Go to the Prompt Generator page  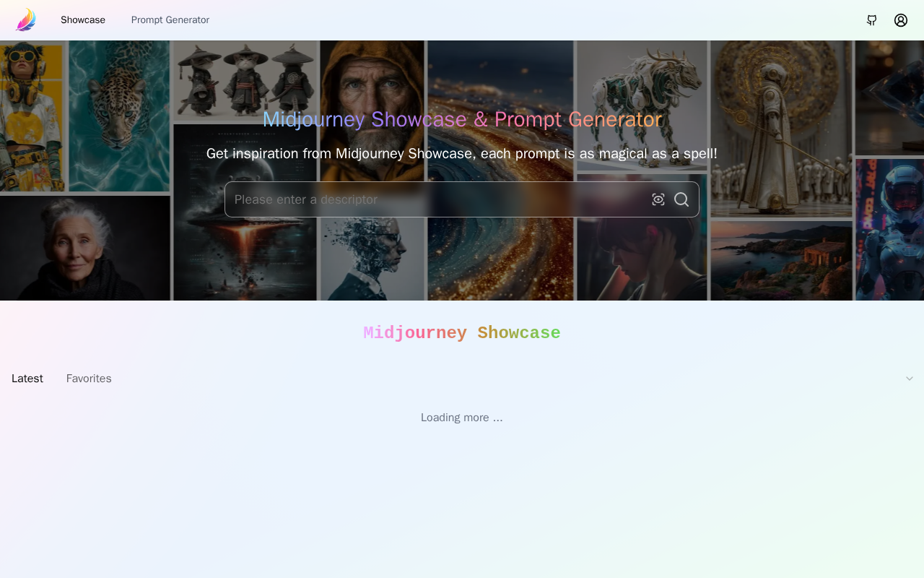(170, 20)
